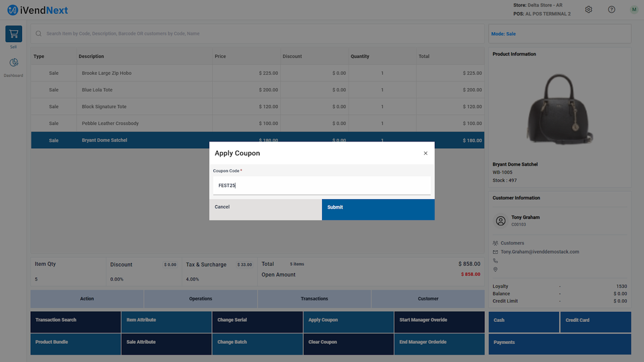644x362 pixels.
Task: Focus the Coupon Code input field
Action: (x=321, y=185)
